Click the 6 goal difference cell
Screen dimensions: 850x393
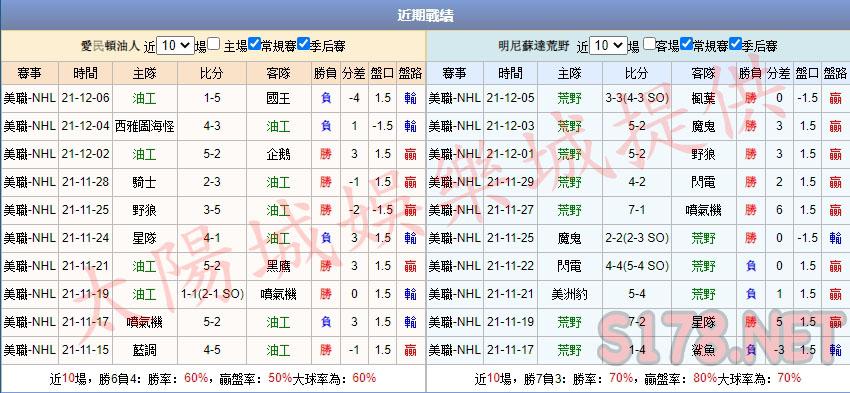(x=779, y=210)
